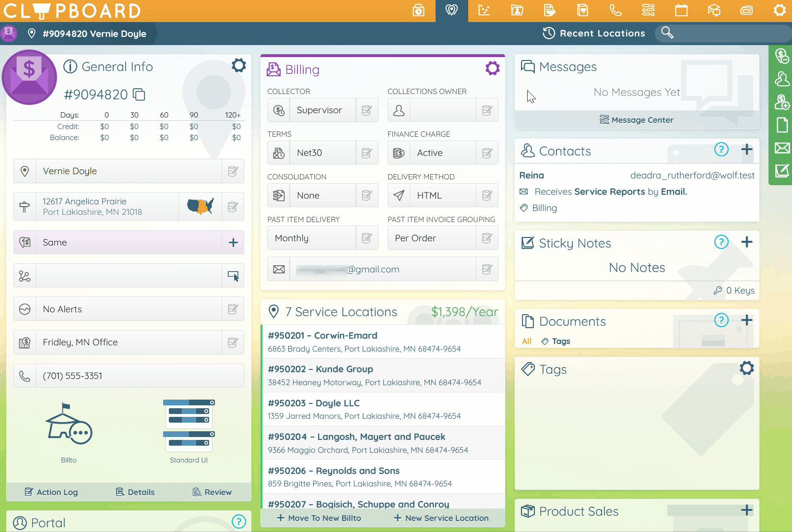Add a product sale with plus icon

tap(747, 510)
